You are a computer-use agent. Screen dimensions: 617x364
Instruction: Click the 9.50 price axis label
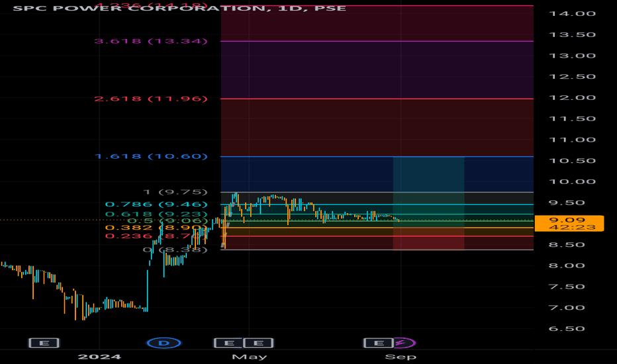567,203
